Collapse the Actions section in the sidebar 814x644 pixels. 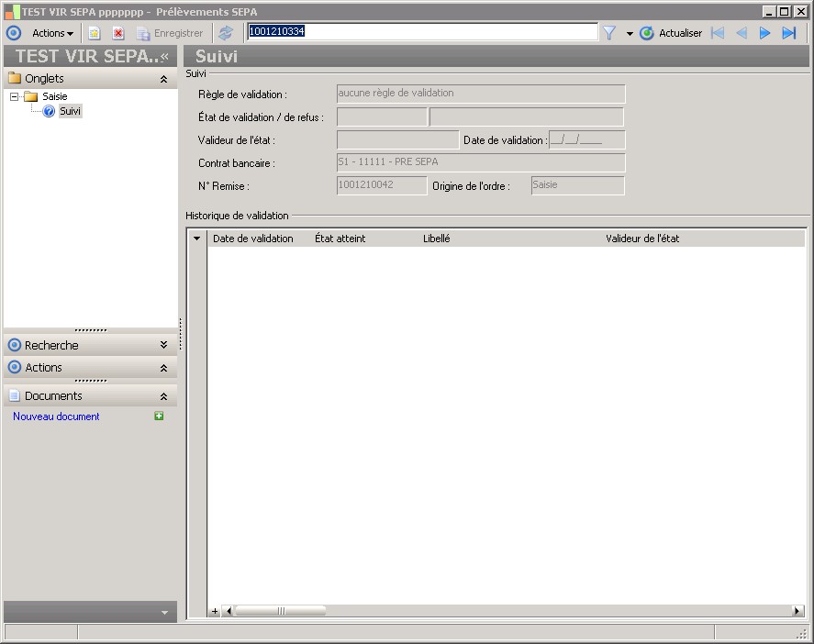163,368
